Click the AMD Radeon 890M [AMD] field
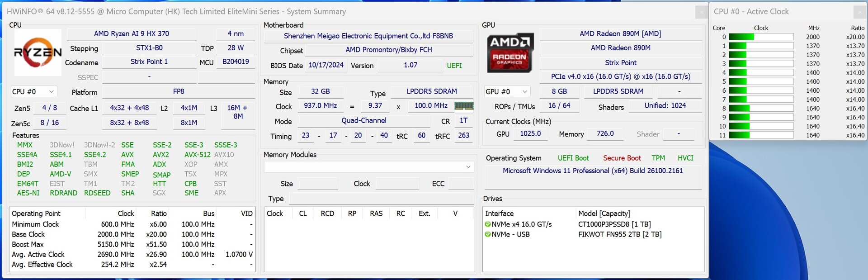The height and width of the screenshot is (280, 868). click(x=620, y=34)
